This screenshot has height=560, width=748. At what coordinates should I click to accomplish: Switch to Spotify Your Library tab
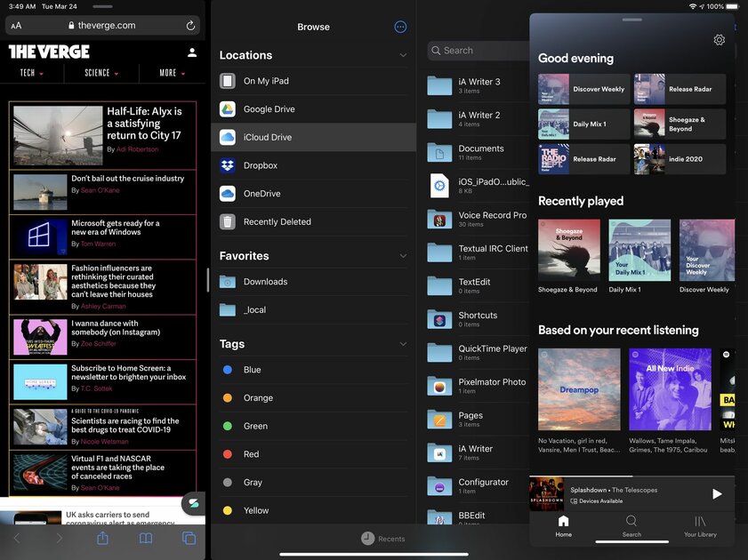coord(700,526)
